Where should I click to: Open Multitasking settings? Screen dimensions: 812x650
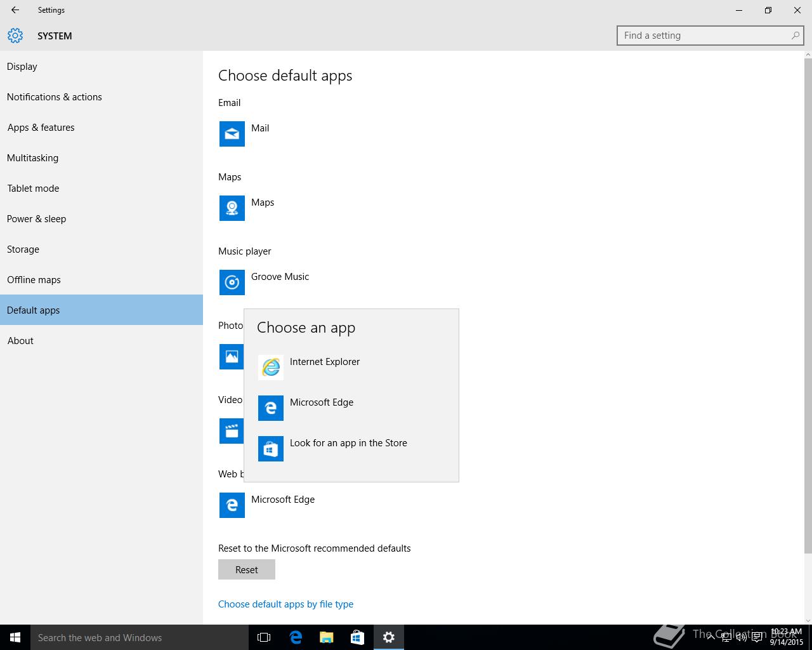101,158
